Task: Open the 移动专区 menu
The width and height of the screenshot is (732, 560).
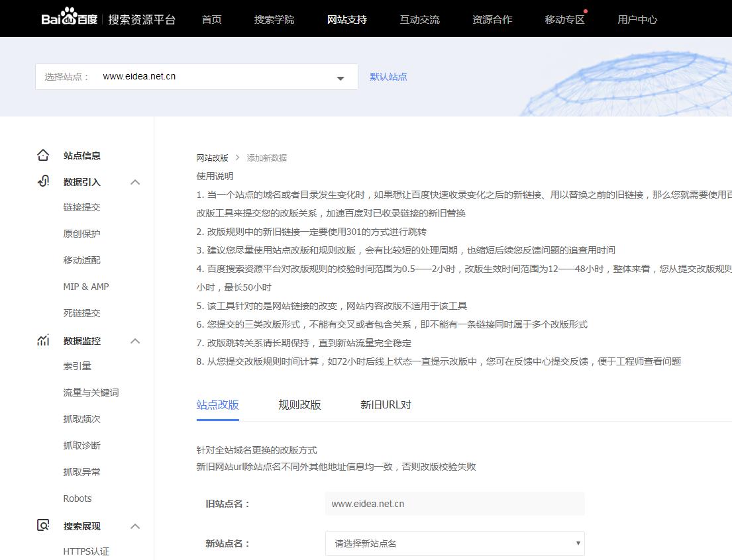Action: tap(564, 19)
